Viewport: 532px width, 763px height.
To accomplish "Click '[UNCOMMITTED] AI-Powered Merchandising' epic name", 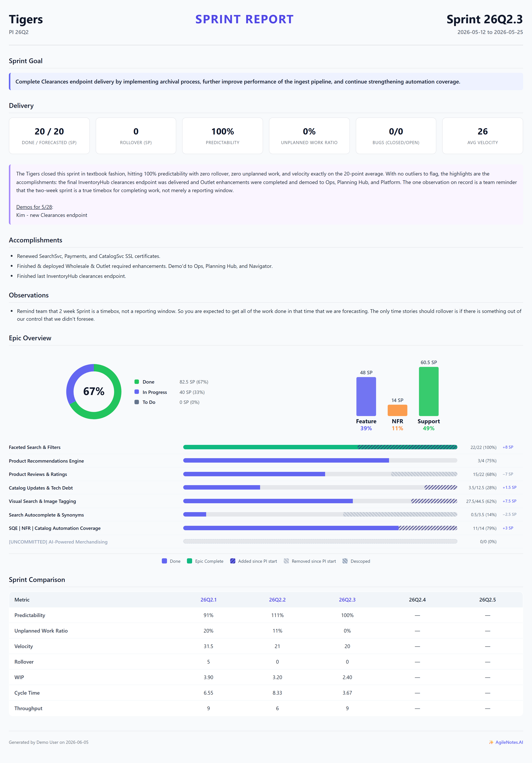I will (58, 542).
